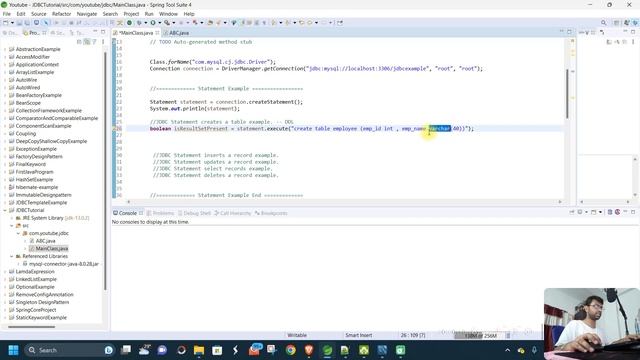The height and width of the screenshot is (360, 640).
Task: Select the Problems tab
Action: (x=161, y=213)
